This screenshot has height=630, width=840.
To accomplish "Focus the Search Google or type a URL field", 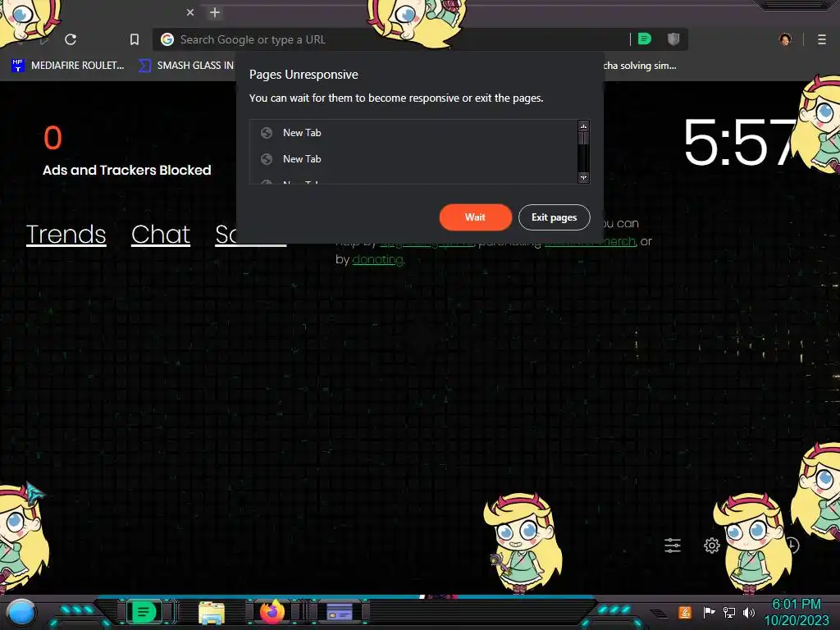I will pos(391,39).
